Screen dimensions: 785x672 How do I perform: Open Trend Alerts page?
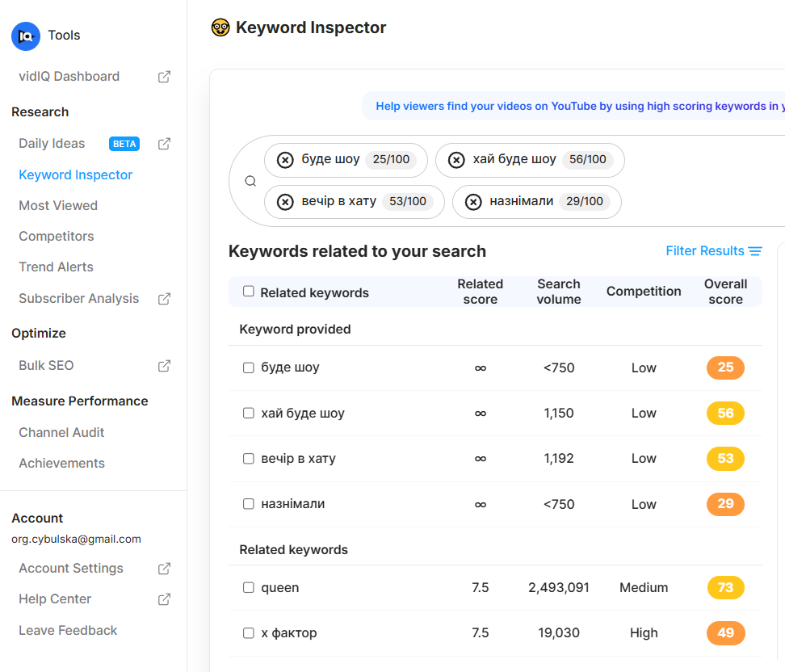[x=57, y=267]
